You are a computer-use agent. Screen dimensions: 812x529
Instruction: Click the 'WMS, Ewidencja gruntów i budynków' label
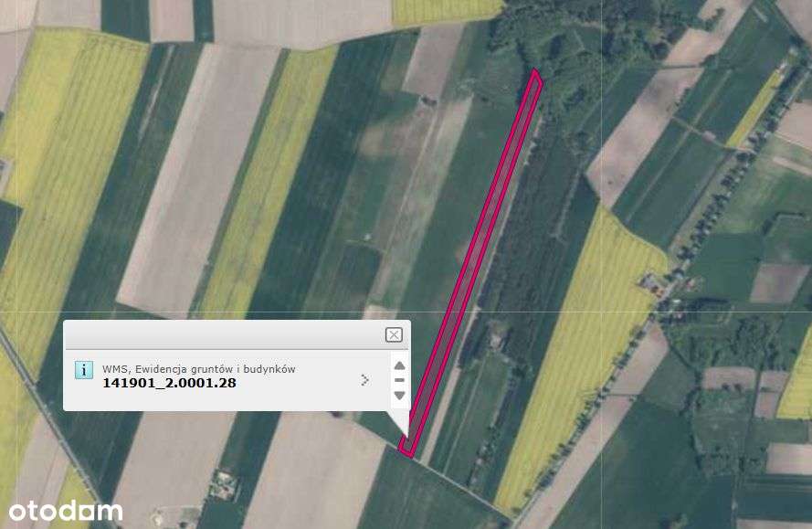[199, 369]
